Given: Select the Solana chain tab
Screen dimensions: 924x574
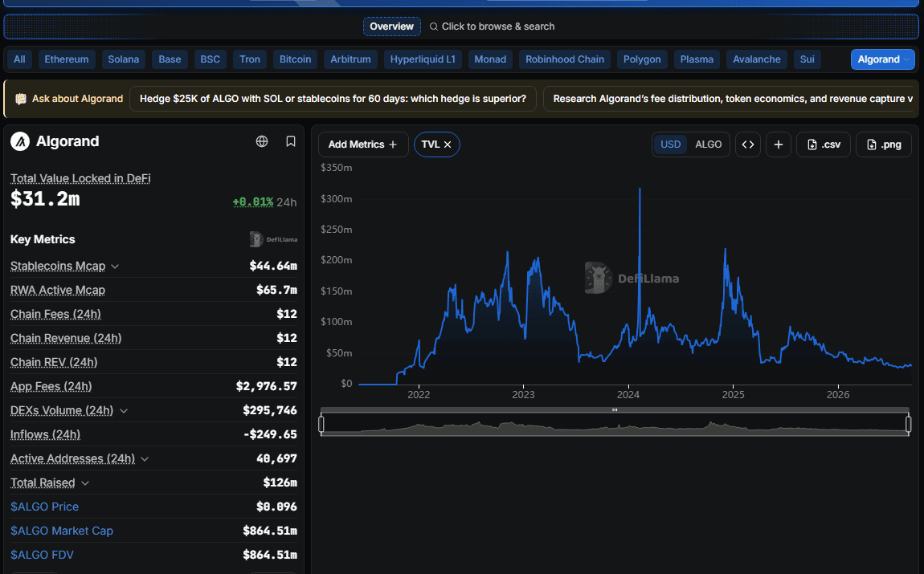Looking at the screenshot, I should click(123, 59).
